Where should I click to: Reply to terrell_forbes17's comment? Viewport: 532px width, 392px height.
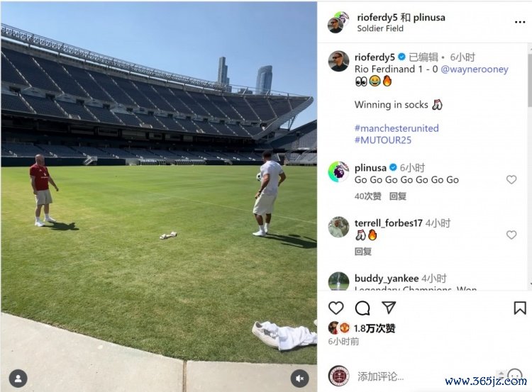[x=363, y=251]
